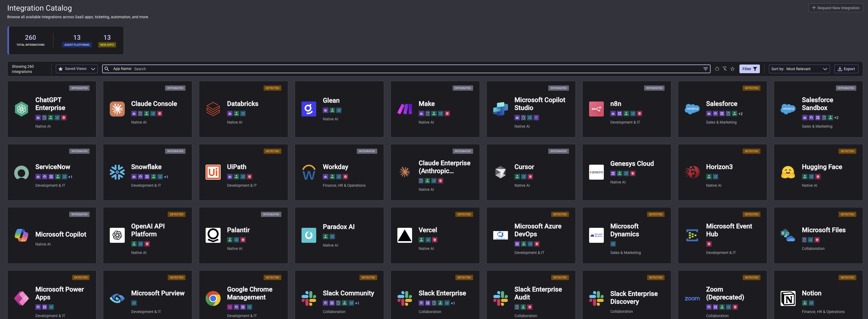Click the OpenAI API Platform logo
The width and height of the screenshot is (868, 319).
click(117, 235)
